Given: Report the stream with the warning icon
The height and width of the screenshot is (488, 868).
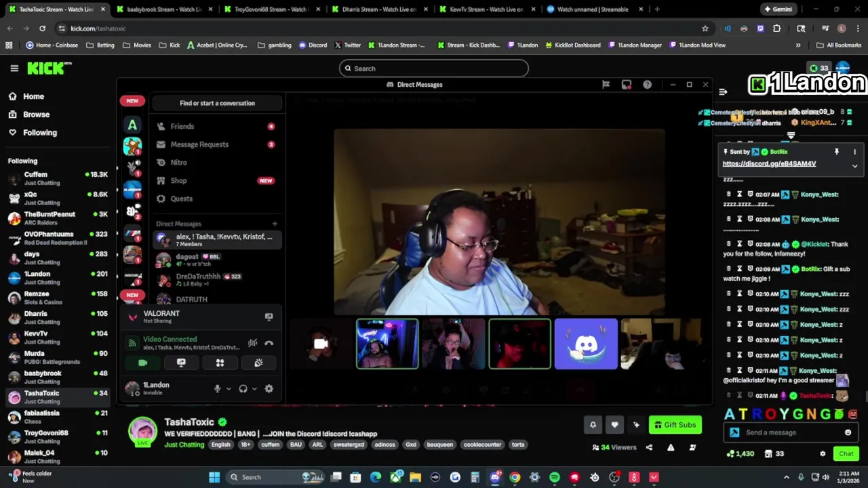Looking at the screenshot, I should [x=671, y=447].
